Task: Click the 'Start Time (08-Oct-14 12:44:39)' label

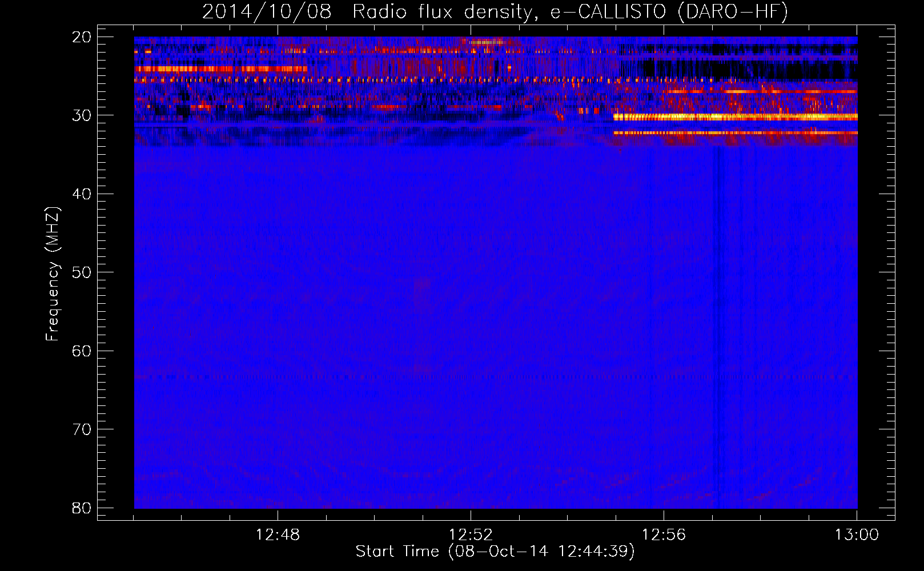Action: pos(495,552)
